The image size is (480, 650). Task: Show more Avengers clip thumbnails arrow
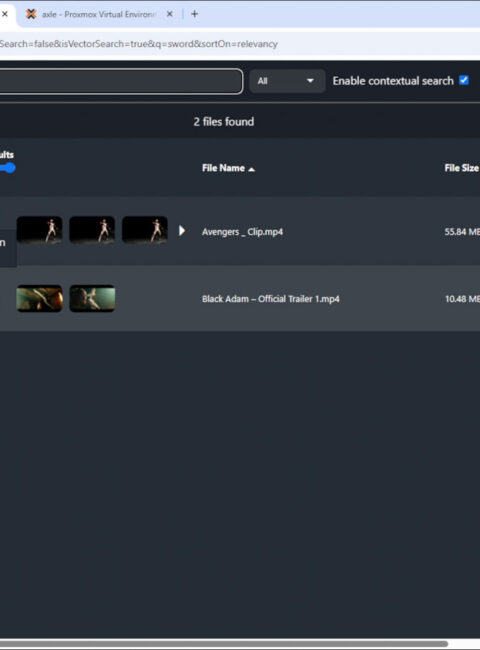click(x=182, y=231)
